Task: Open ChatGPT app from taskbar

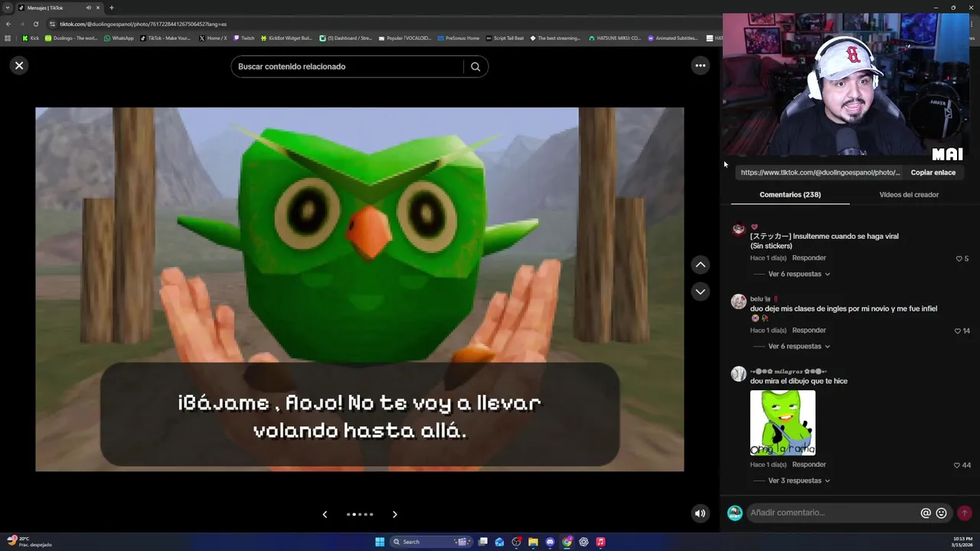Action: (583, 542)
